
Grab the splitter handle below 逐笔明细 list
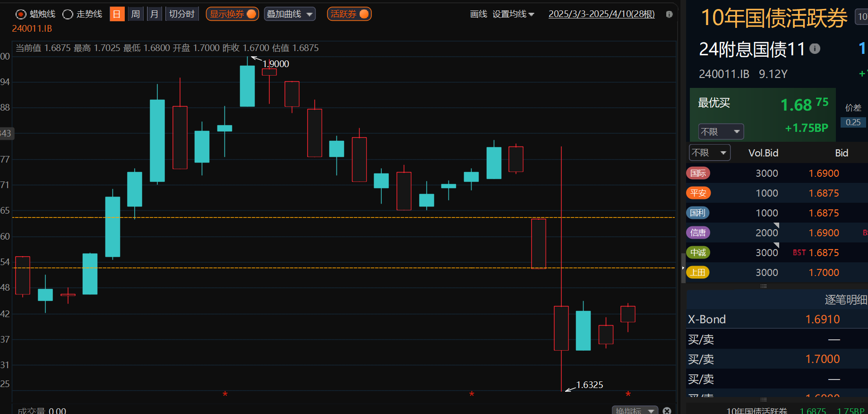763,400
